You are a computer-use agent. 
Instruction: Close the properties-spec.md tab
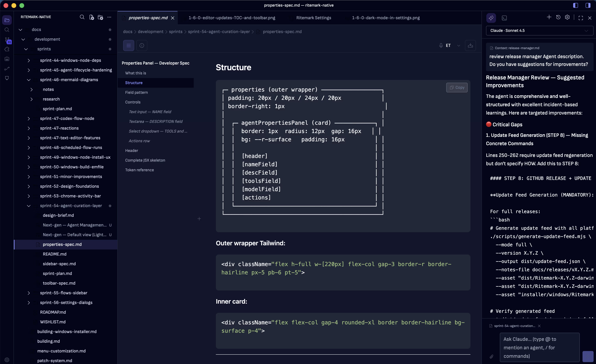pos(173,18)
